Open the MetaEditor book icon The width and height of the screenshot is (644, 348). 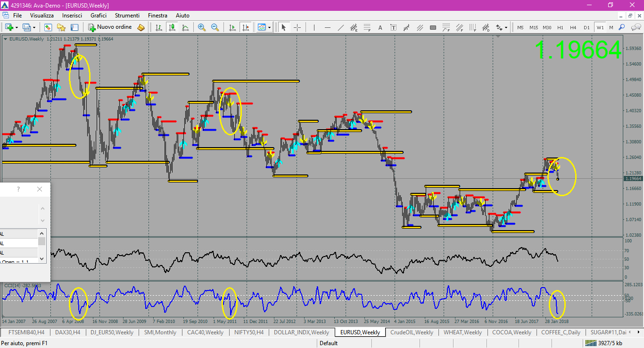140,27
